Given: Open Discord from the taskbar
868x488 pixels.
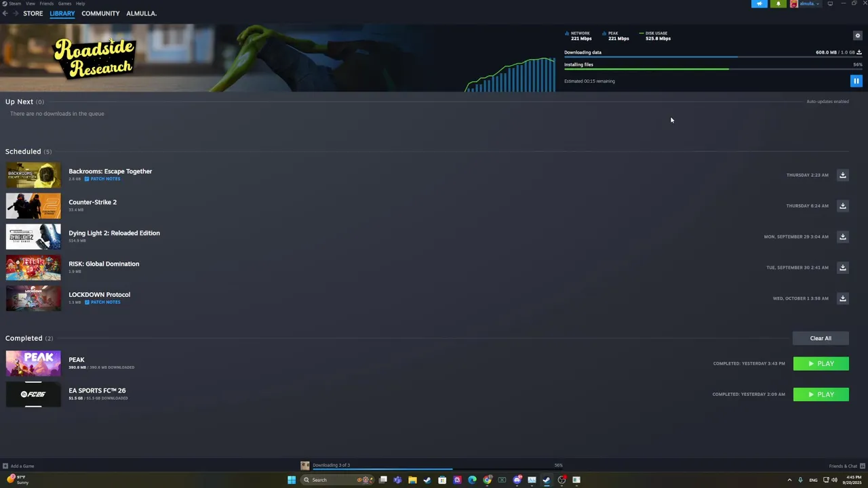Looking at the screenshot, I should point(517,480).
